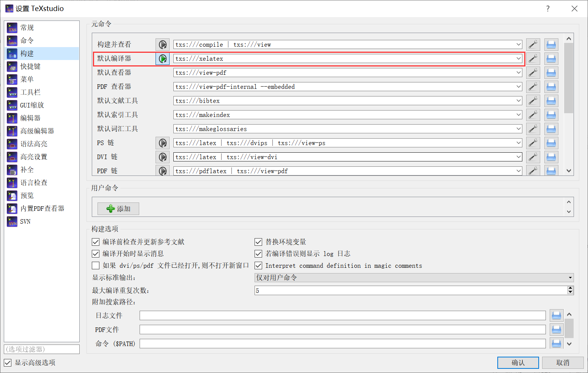Click the run icon for 默认编译器
This screenshot has height=373, width=588.
tap(162, 58)
